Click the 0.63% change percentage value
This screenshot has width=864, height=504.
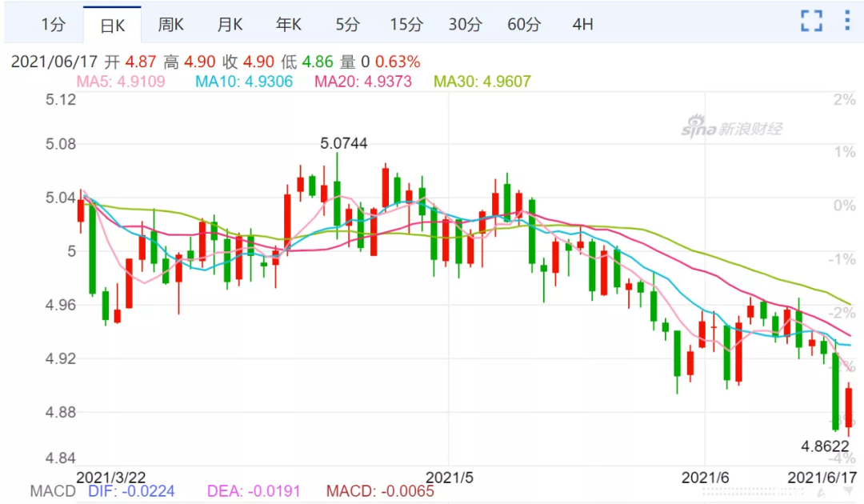[398, 62]
